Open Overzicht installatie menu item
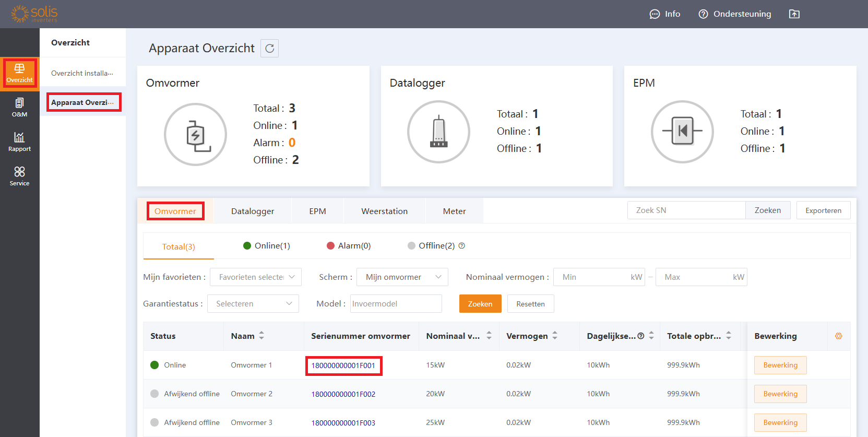The height and width of the screenshot is (437, 868). (x=82, y=73)
